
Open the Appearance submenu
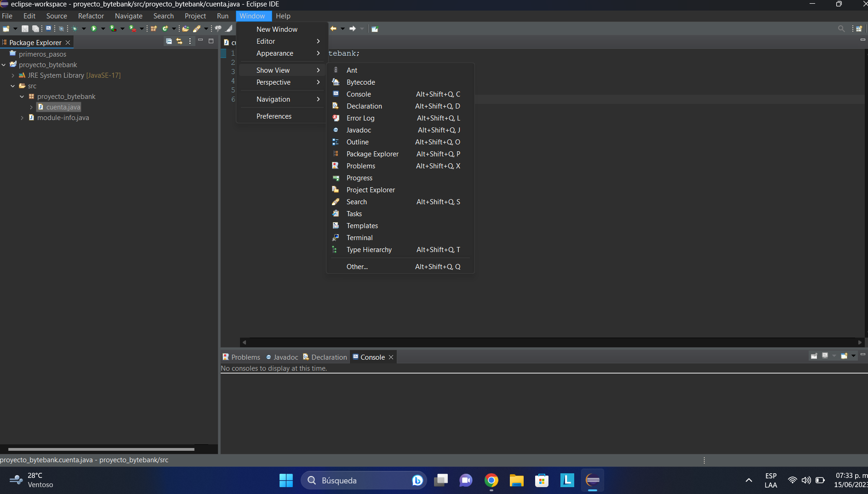pos(281,53)
